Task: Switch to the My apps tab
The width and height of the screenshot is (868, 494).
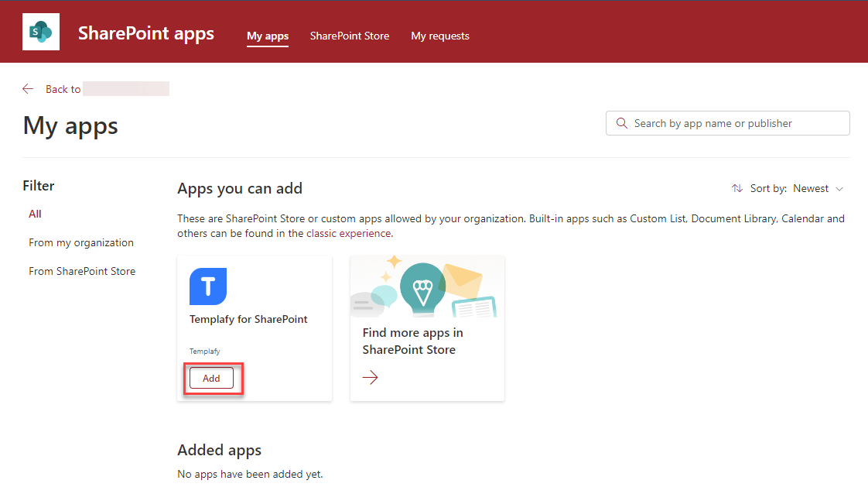Action: click(267, 36)
